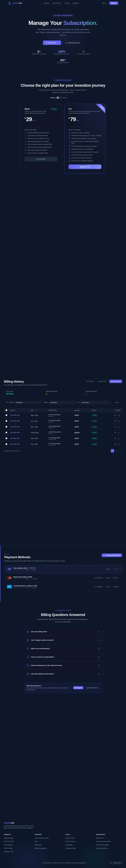Sort invoices by the Date column header
Image resolution: width=126 pixels, height=868 pixels.
[33, 410]
